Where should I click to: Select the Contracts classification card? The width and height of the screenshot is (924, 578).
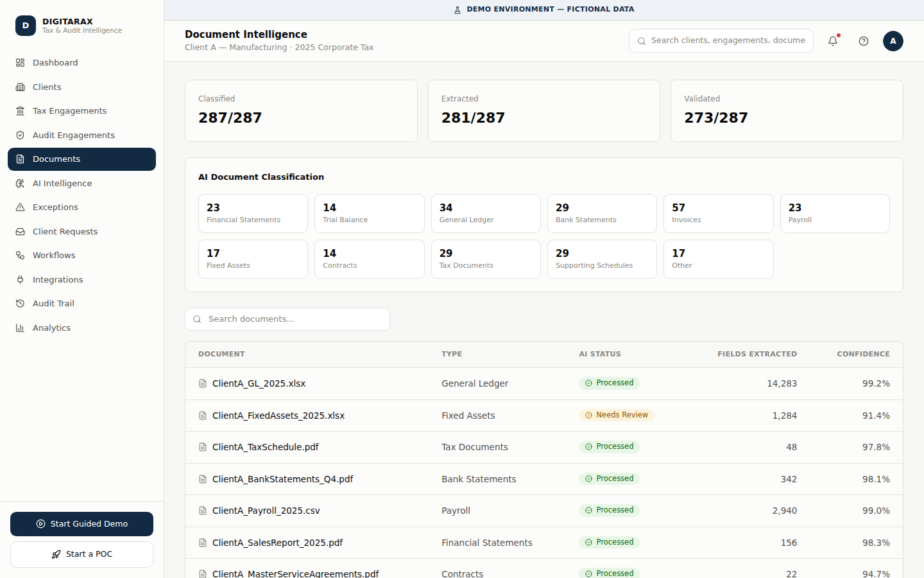pyautogui.click(x=370, y=259)
